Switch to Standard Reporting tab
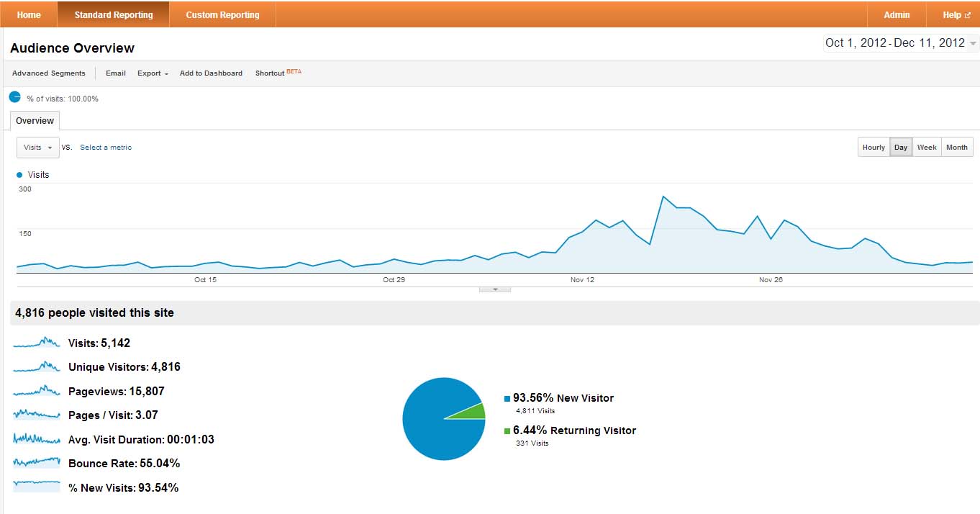 [114, 14]
